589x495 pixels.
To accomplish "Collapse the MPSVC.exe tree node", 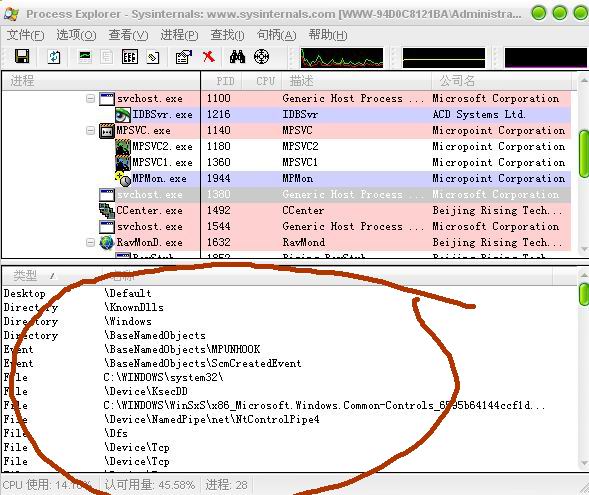I will pyautogui.click(x=90, y=130).
